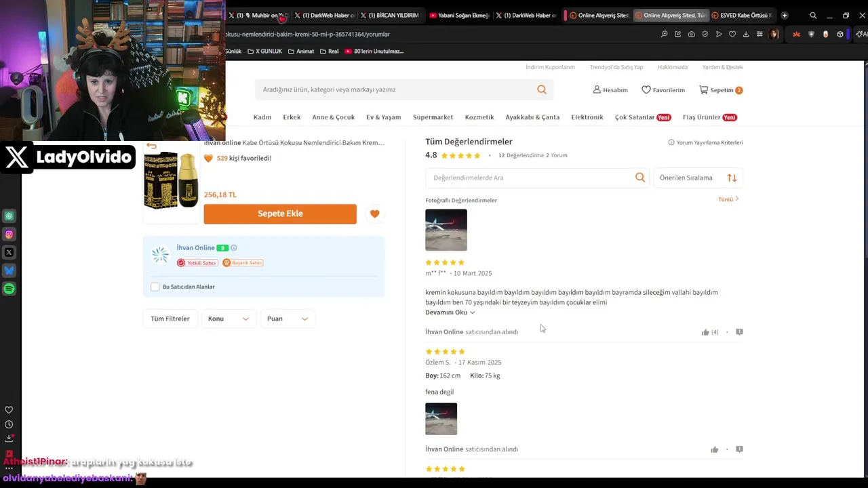This screenshot has width=868, height=488.
Task: Open the sidebar downloads icon
Action: click(9, 439)
